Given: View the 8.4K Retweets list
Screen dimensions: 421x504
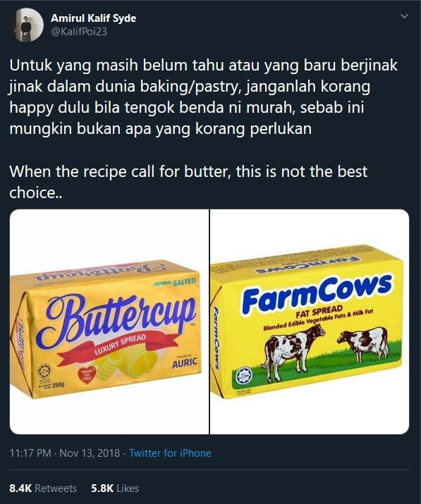Looking at the screenshot, I should click(43, 488).
